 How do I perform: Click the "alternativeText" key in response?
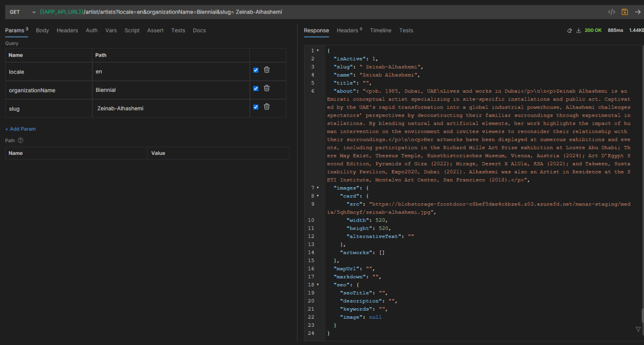tap(374, 237)
